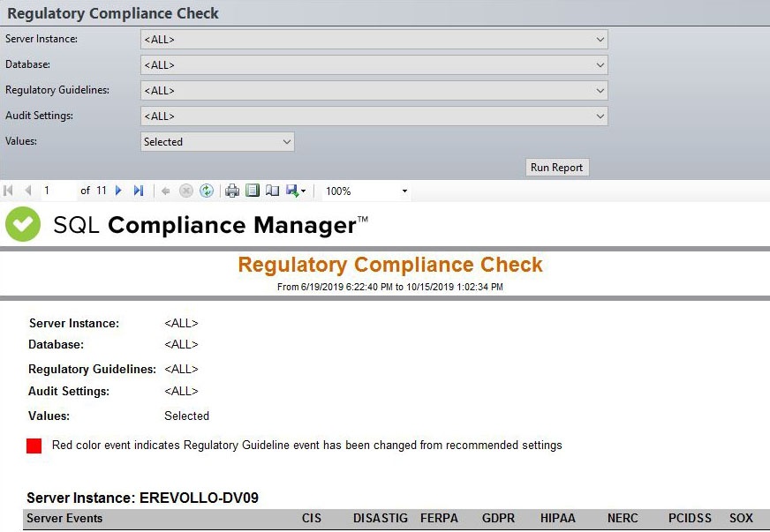Screen dimensions: 770x532
Task: Switch to print layout view
Action: pyautogui.click(x=253, y=191)
